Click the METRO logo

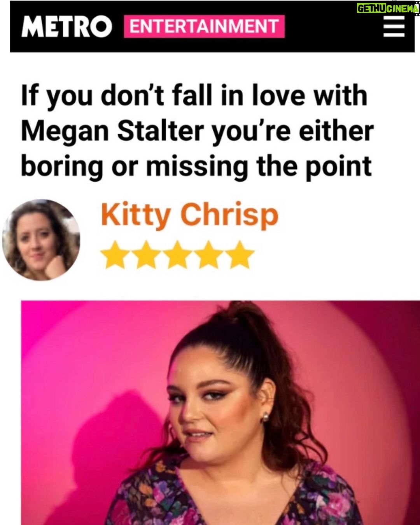pyautogui.click(x=66, y=27)
